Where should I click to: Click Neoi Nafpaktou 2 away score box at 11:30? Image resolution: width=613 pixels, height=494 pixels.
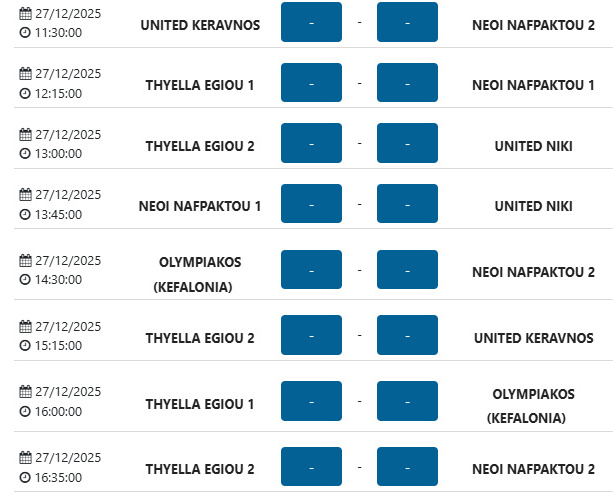point(407,22)
